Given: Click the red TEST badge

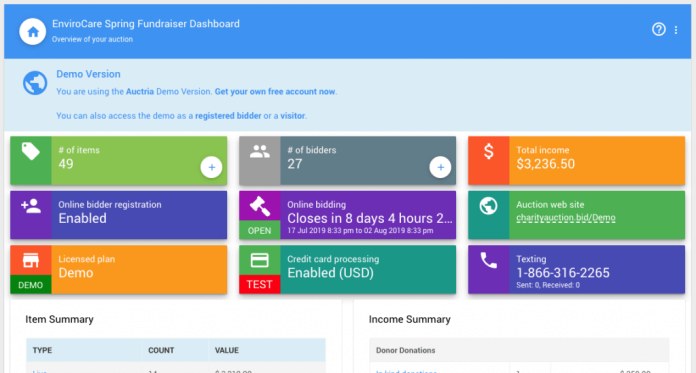Looking at the screenshot, I should [x=260, y=285].
